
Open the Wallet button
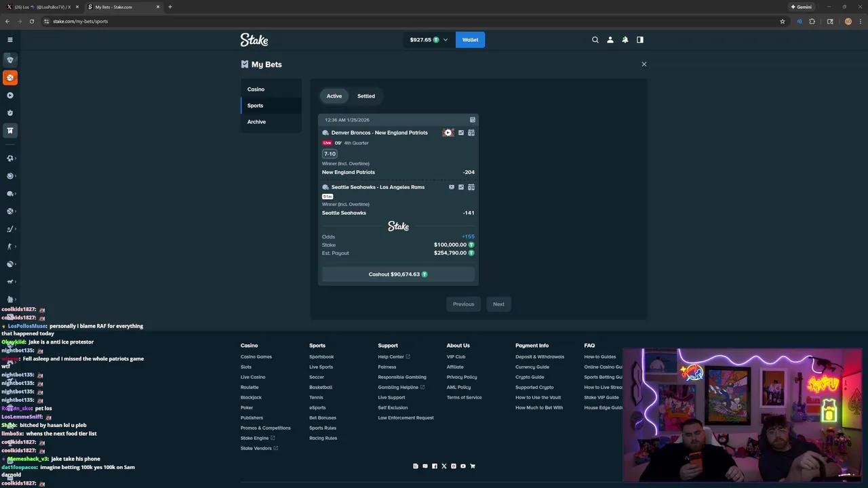pos(470,40)
